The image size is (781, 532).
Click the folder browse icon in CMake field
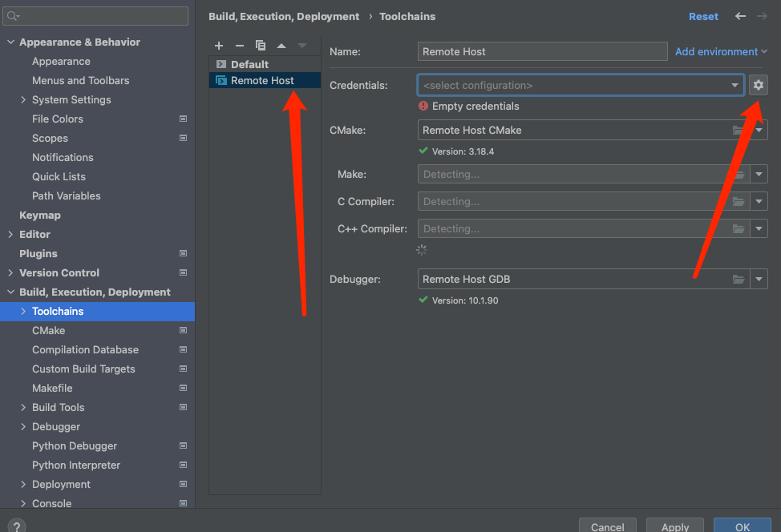tap(738, 130)
